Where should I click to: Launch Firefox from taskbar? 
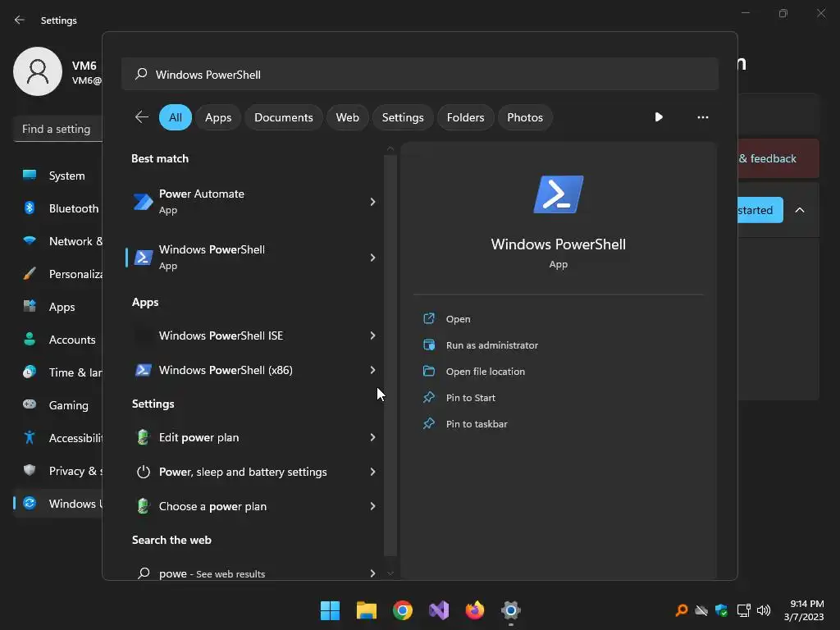tap(475, 610)
